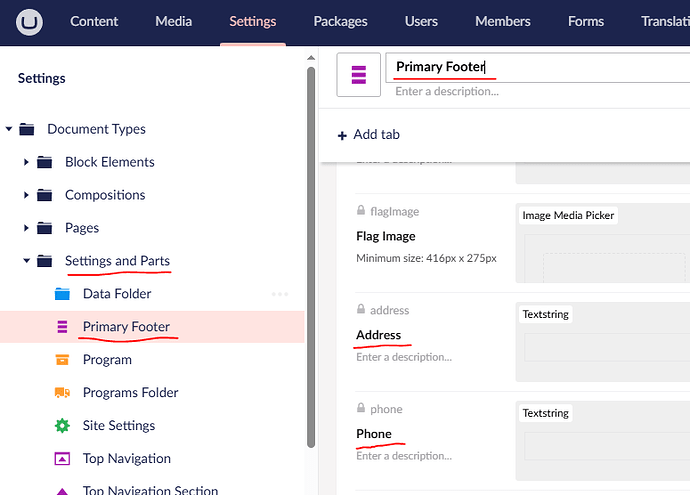Expand the Pages folder arrow

pos(27,228)
